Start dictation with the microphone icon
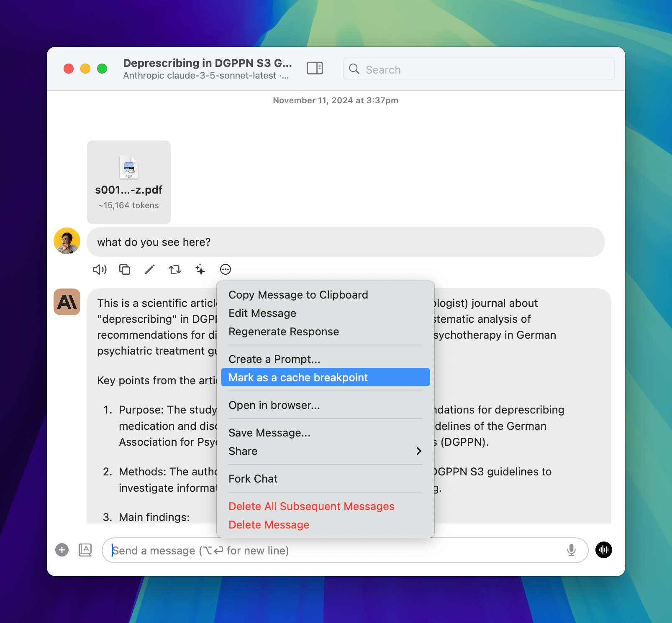 [x=571, y=550]
